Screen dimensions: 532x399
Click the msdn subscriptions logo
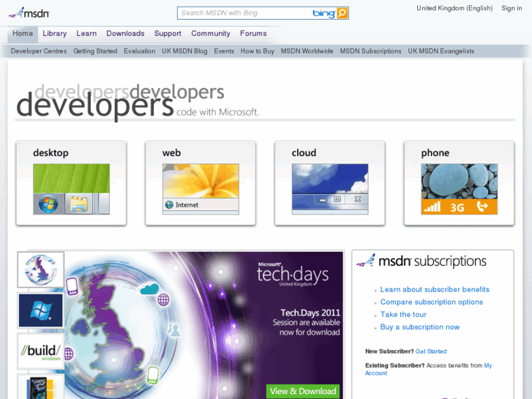pyautogui.click(x=422, y=261)
